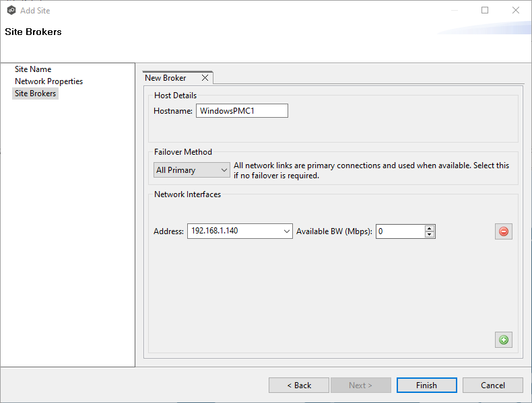The height and width of the screenshot is (403, 532).
Task: Maximize the Add Site window
Action: (x=485, y=10)
